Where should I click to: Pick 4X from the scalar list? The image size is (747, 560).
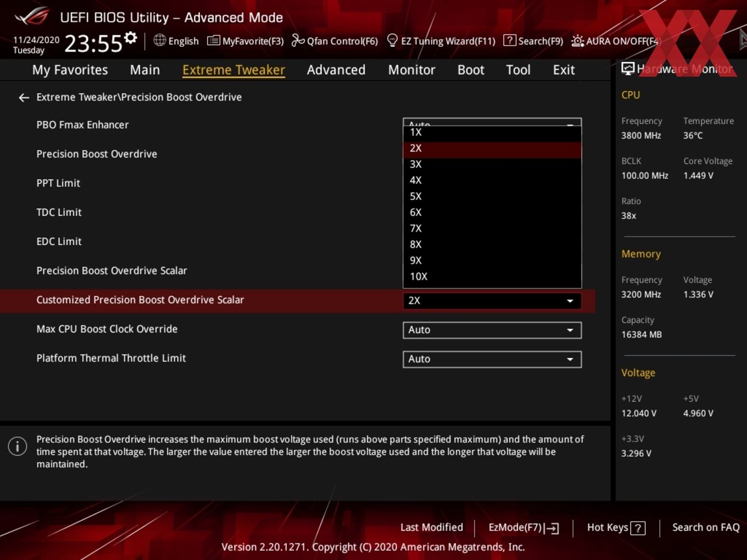click(492, 180)
